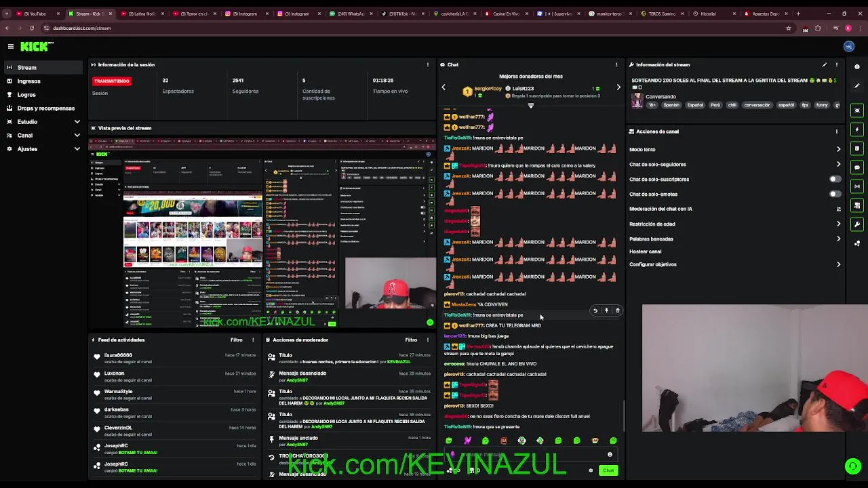The image size is (868, 488).
Task: Expand Modo lento settings
Action: (838, 149)
